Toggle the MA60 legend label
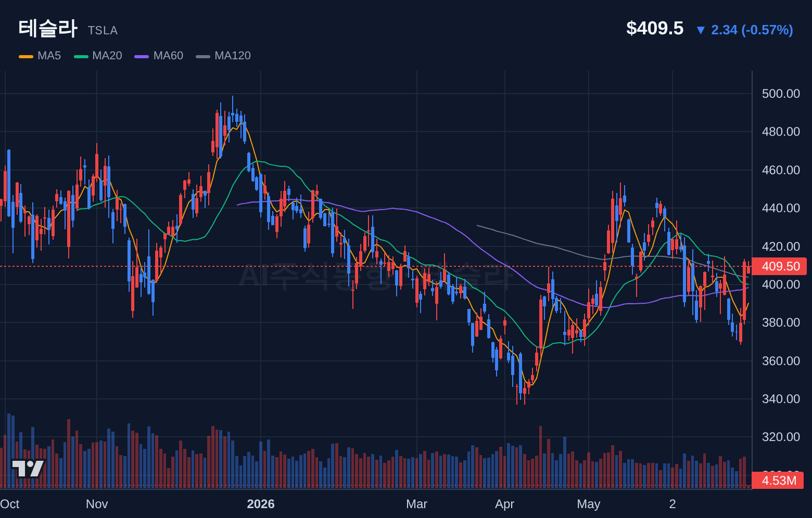Screen dimensions: 812x518 coord(168,56)
